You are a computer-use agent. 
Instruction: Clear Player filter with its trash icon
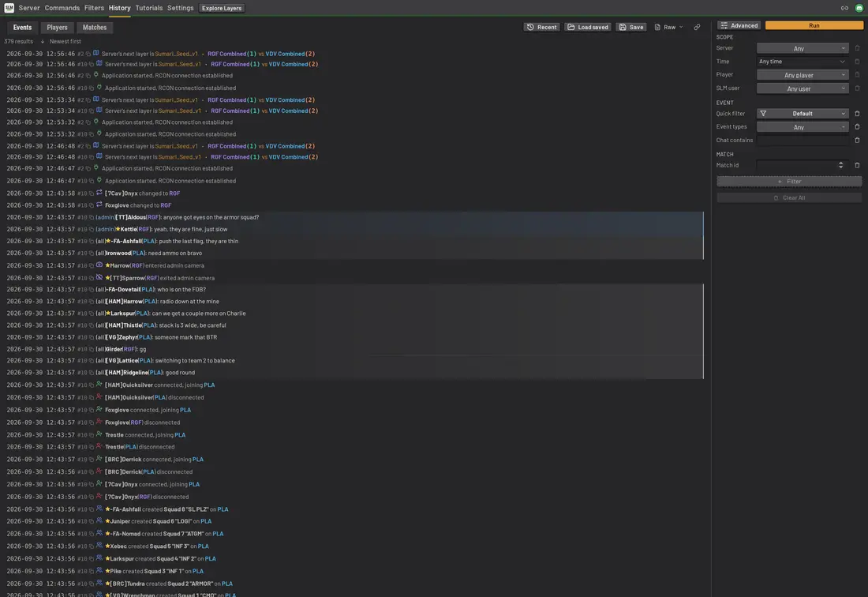(x=857, y=75)
